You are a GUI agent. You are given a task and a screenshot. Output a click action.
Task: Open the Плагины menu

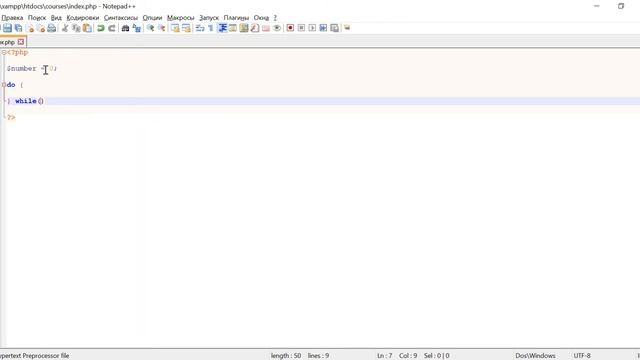pyautogui.click(x=236, y=18)
